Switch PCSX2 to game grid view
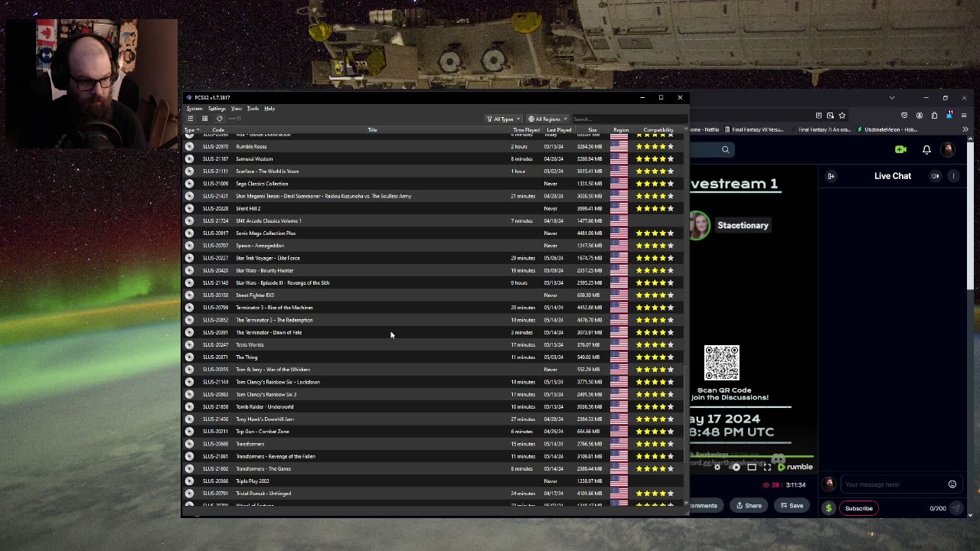 204,119
